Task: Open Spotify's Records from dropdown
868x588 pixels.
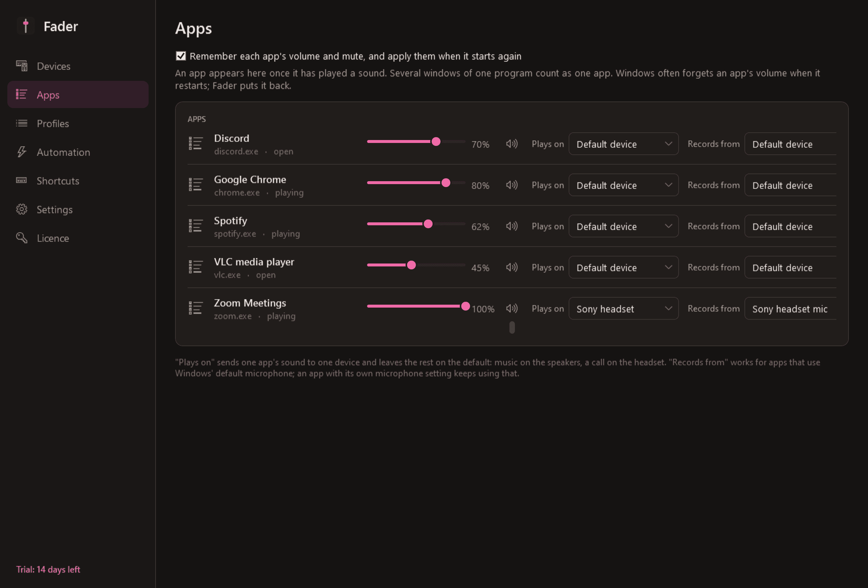Action: 790,226
